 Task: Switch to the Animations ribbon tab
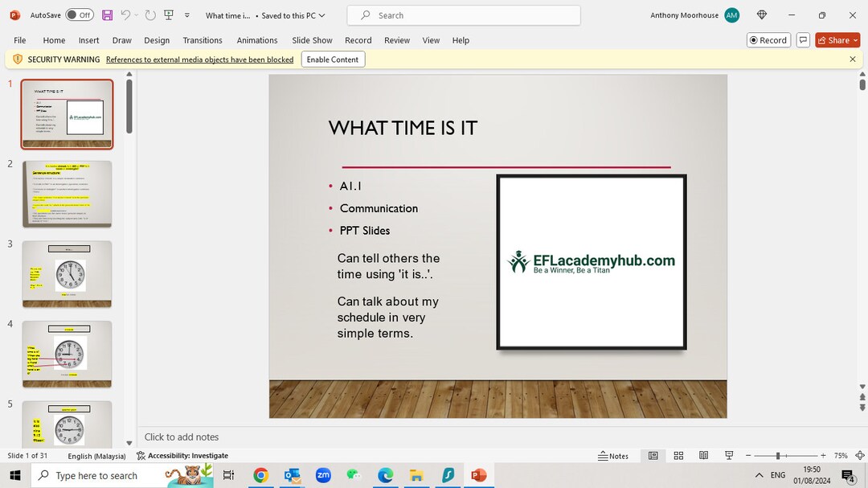256,40
